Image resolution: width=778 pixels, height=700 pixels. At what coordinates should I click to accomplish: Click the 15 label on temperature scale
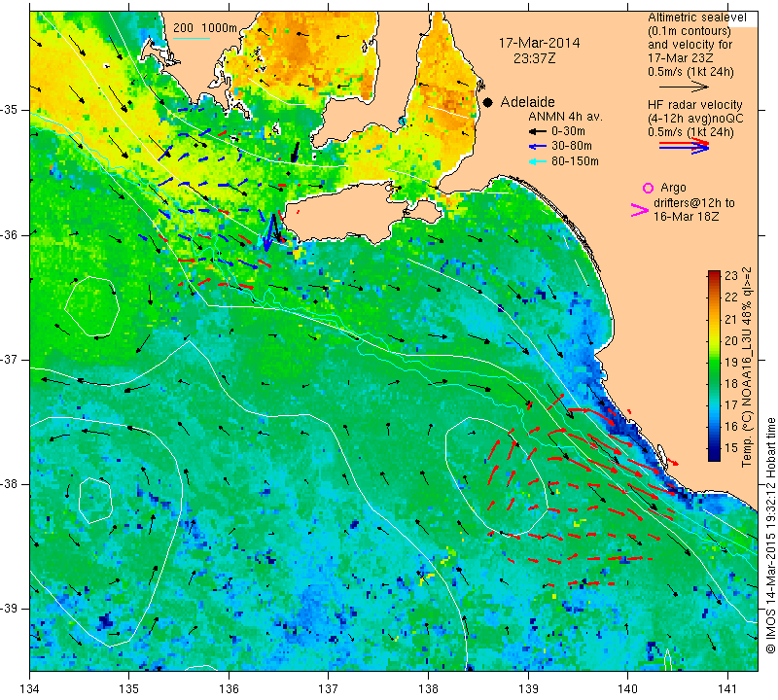coord(731,447)
